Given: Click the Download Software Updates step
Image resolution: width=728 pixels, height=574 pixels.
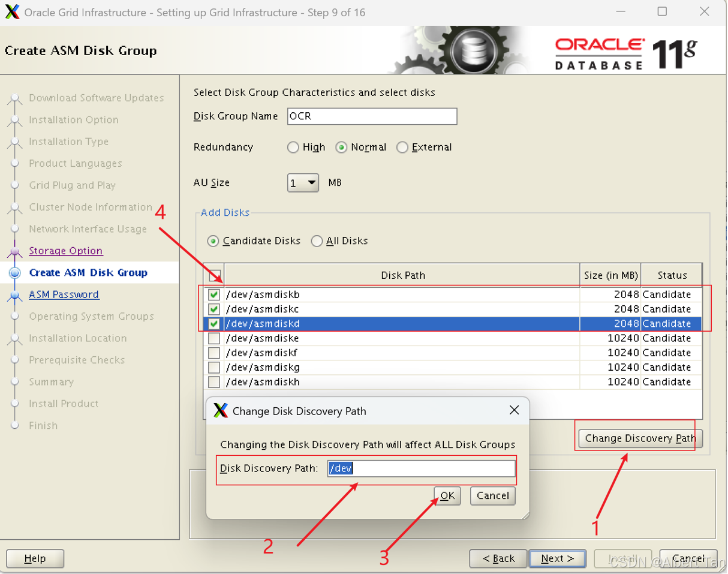Looking at the screenshot, I should 97,98.
